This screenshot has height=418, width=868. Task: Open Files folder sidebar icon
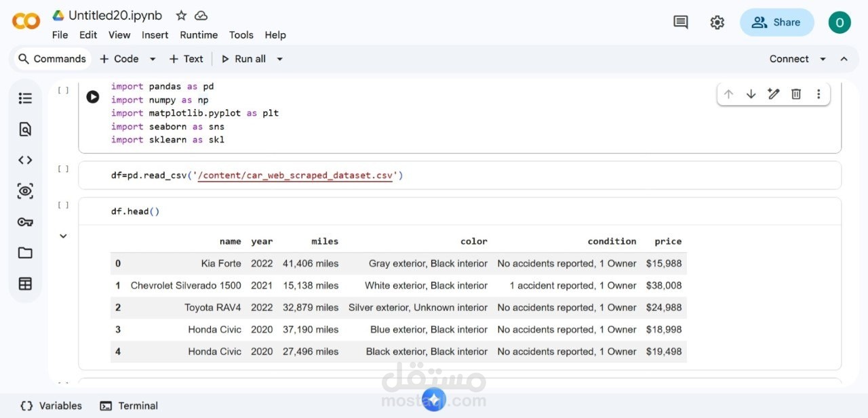(25, 253)
